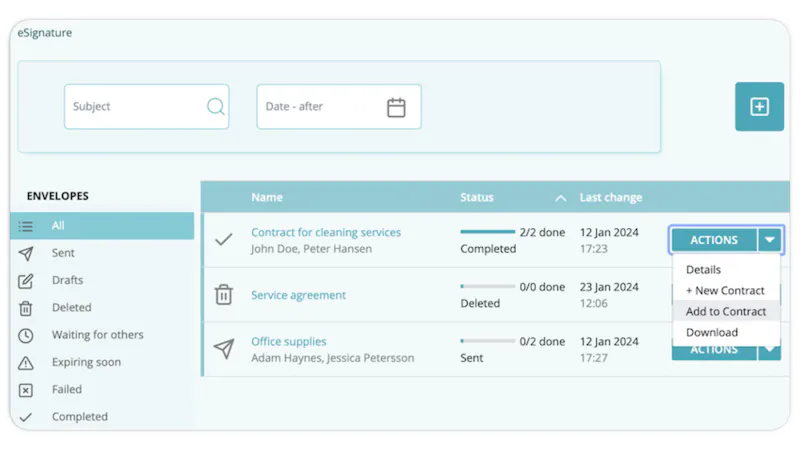Click the 2/2 done progress bar
This screenshot has width=800, height=450.
click(487, 232)
